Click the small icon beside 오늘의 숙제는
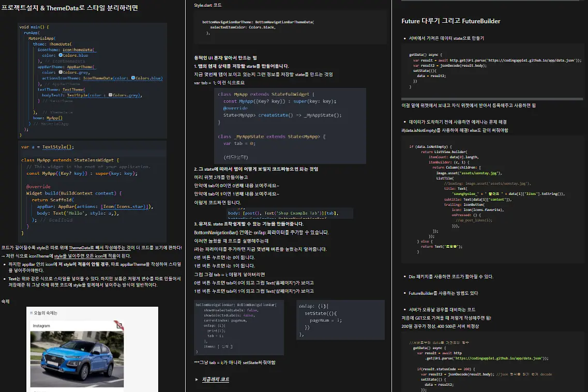This screenshot has height=392, width=588. point(32,312)
